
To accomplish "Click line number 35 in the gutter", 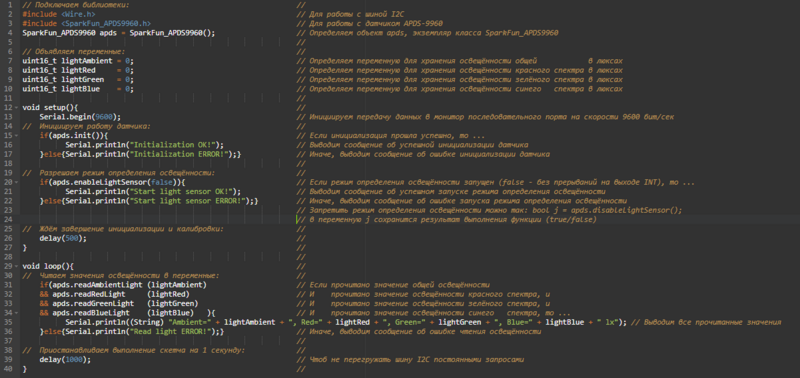I will point(7,322).
